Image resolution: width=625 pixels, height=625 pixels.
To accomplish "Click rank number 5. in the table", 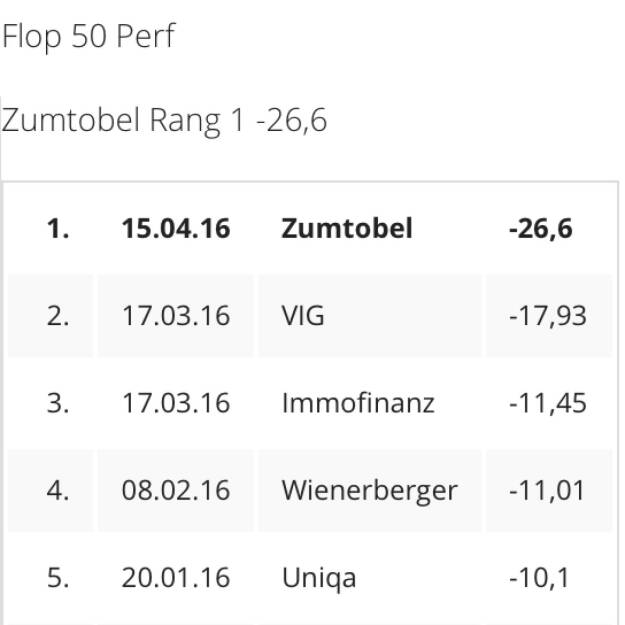I will coord(58,577).
